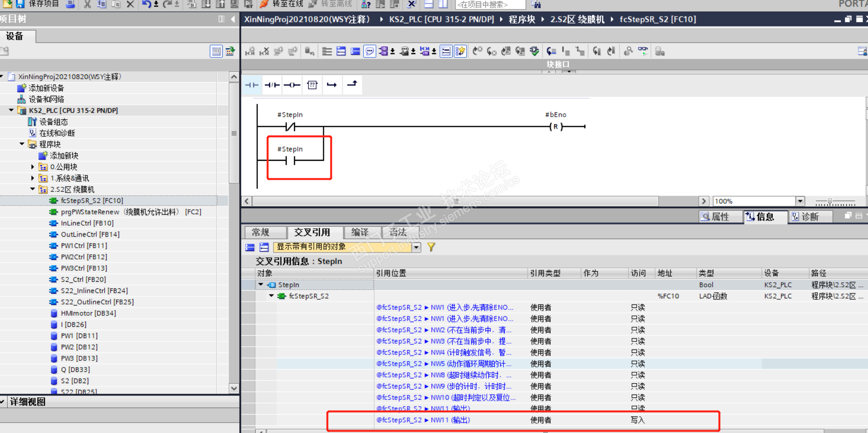Insert an output coil from favorites

coord(292,85)
